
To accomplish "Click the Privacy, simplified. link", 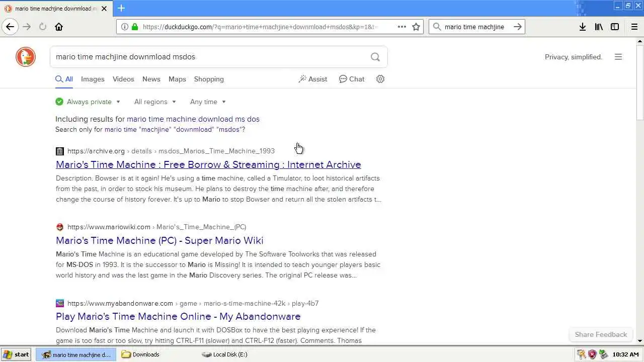I will tap(574, 57).
